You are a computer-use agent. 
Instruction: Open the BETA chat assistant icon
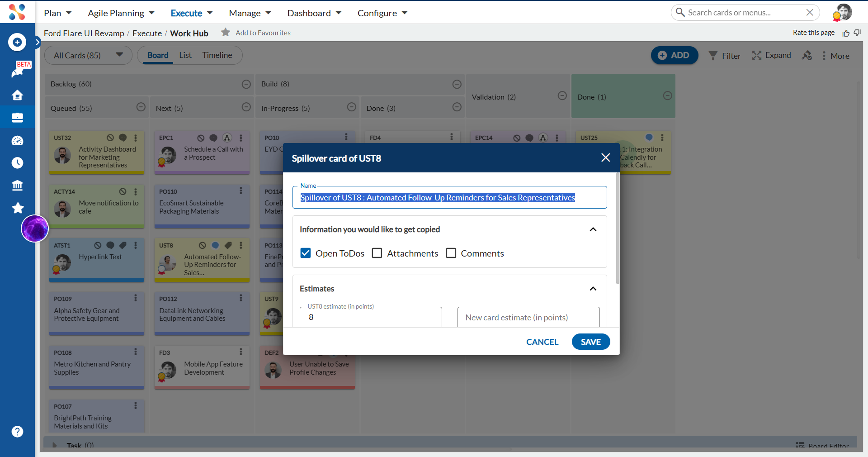17,71
